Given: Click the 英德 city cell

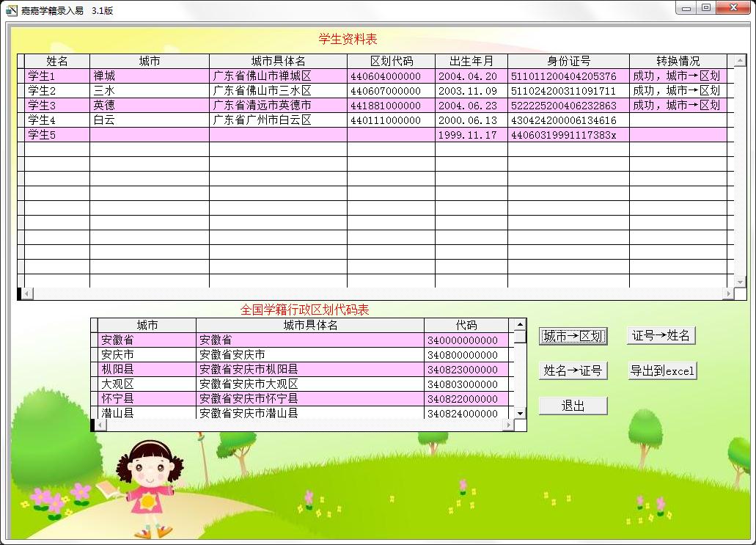Looking at the screenshot, I should (150, 106).
